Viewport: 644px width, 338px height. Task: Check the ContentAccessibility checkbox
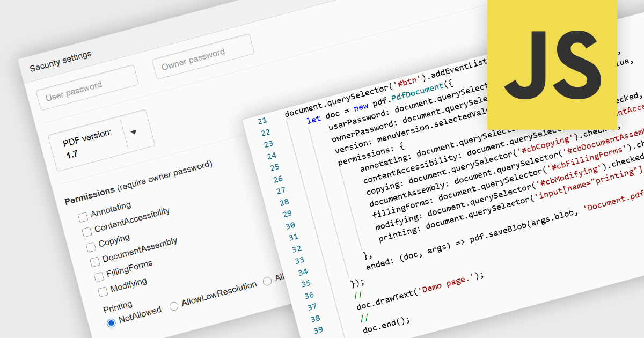(x=87, y=232)
